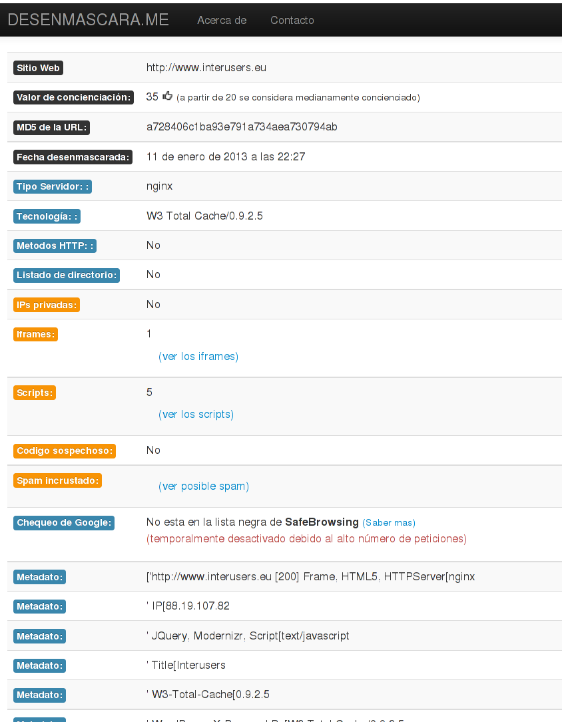562x728 pixels.
Task: Open the DESENMASCARA.ME home brand link
Action: click(x=89, y=20)
